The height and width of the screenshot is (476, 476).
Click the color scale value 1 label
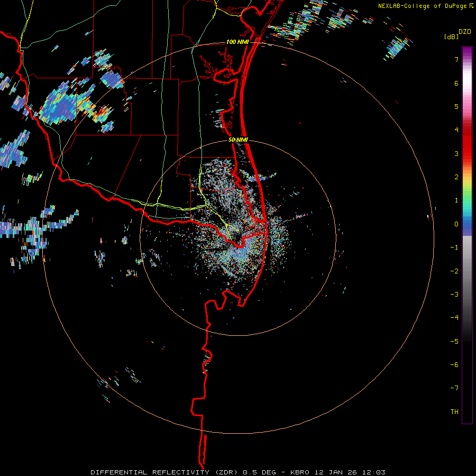pyautogui.click(x=456, y=200)
